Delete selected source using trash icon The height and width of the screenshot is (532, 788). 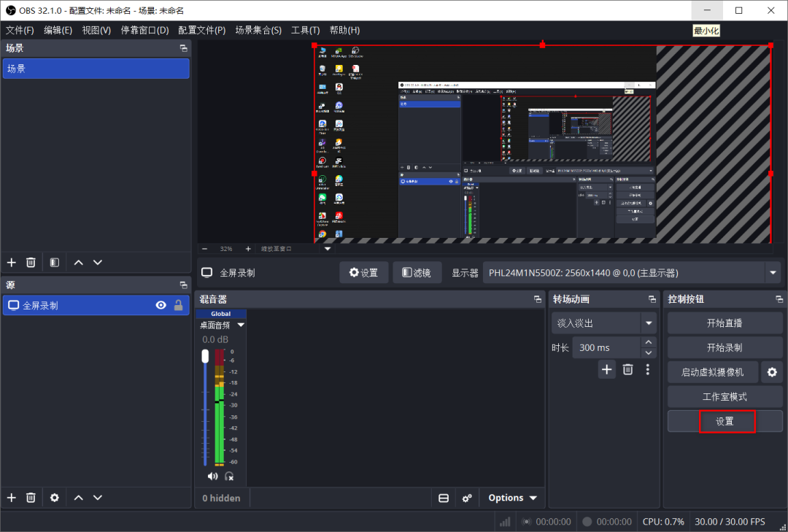click(x=31, y=497)
